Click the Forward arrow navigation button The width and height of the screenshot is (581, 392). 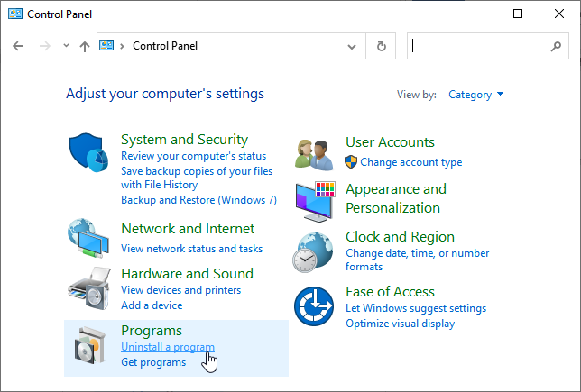tap(45, 46)
